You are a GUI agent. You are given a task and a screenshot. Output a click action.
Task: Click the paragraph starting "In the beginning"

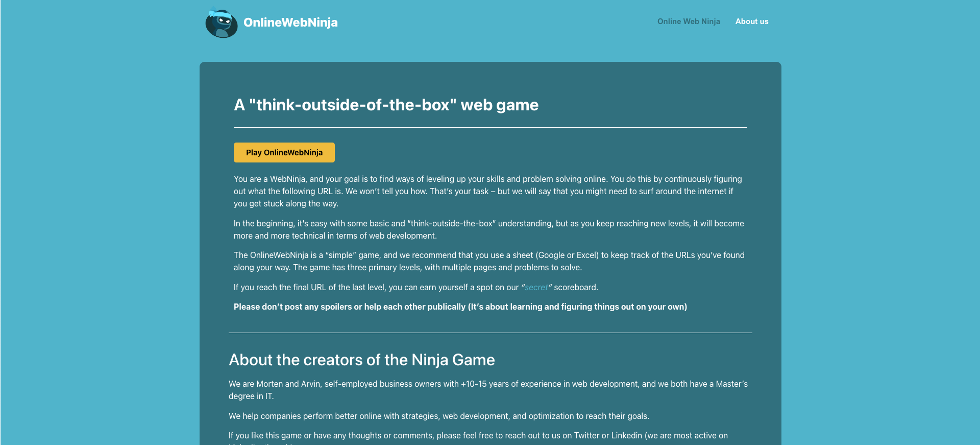pos(487,229)
